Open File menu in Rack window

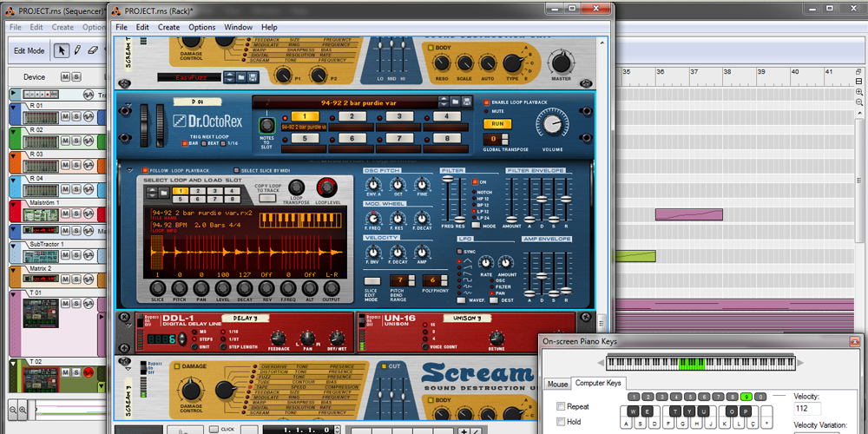point(122,27)
